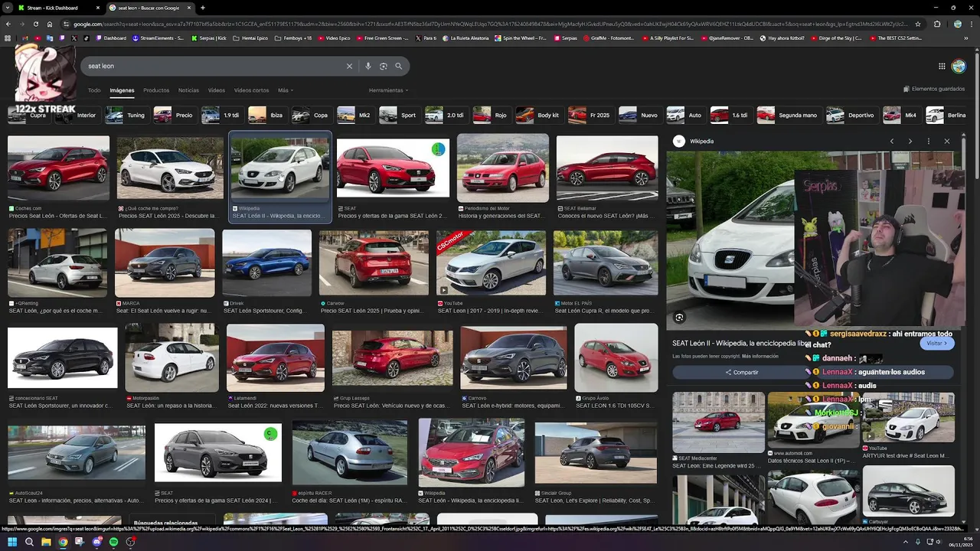Open the La Ruleta Aleatoria bookmark

[467, 37]
